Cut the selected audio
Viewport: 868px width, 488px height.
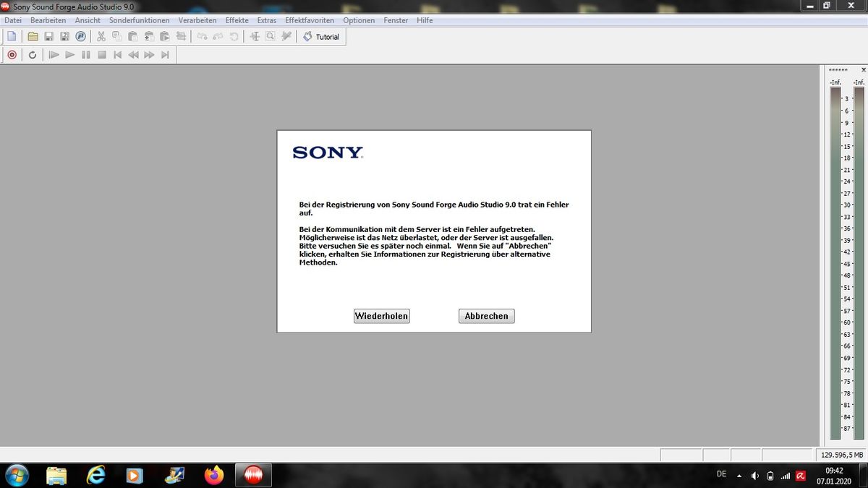[101, 35]
